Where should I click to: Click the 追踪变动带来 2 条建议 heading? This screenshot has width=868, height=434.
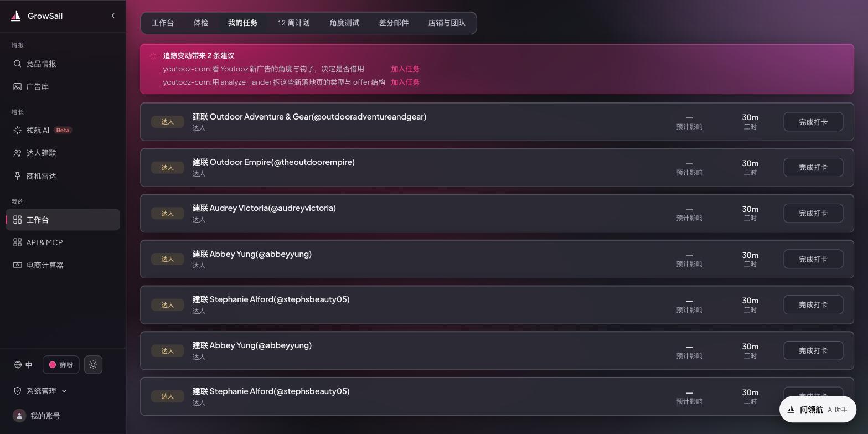pos(199,55)
